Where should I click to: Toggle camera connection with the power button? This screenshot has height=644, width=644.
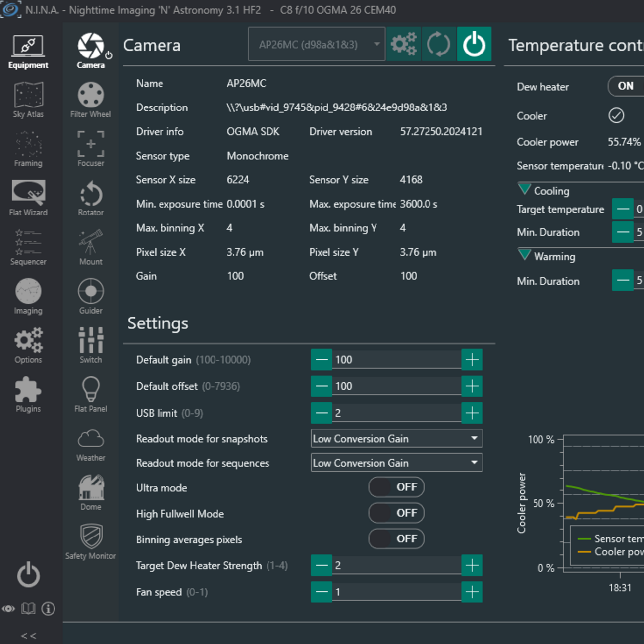474,44
